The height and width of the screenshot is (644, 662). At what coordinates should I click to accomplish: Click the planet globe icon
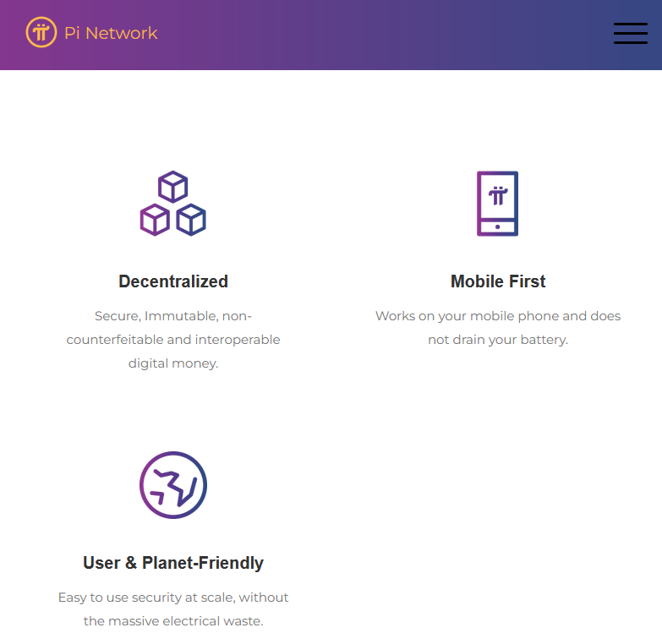(173, 485)
